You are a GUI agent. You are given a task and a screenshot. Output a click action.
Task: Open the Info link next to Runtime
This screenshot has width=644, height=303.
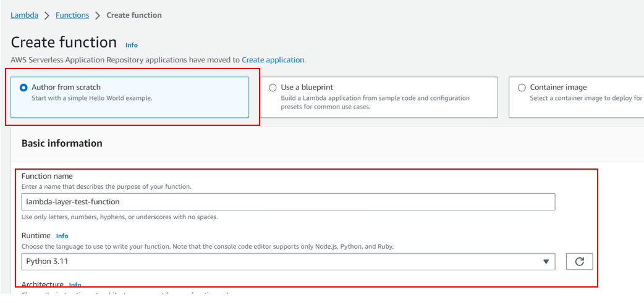(62, 236)
